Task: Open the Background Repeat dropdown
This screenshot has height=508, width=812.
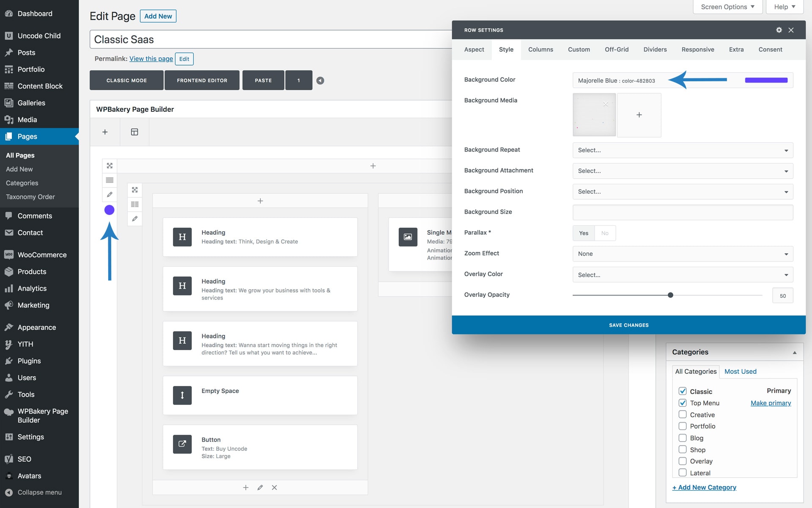Action: tap(682, 150)
